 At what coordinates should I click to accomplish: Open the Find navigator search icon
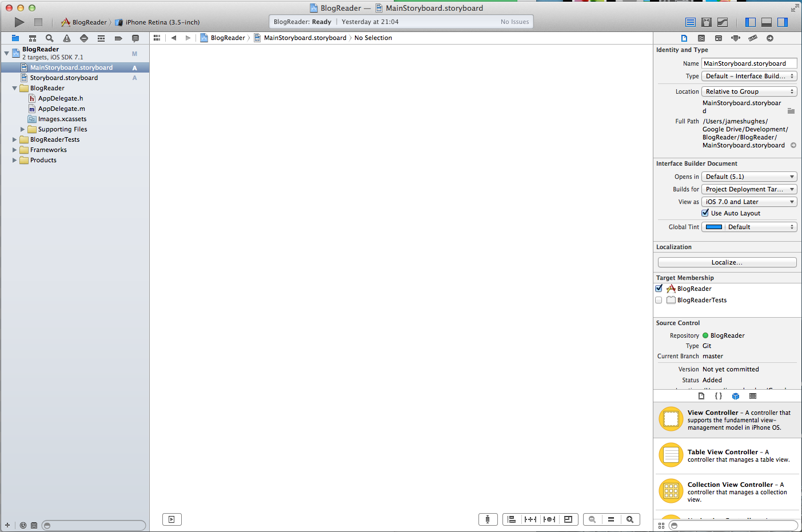50,38
